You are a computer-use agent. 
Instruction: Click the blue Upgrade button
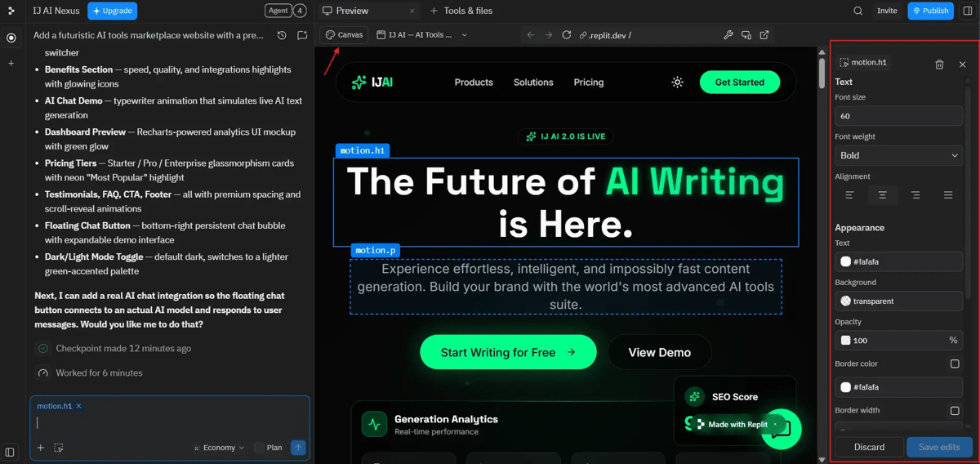(112, 11)
